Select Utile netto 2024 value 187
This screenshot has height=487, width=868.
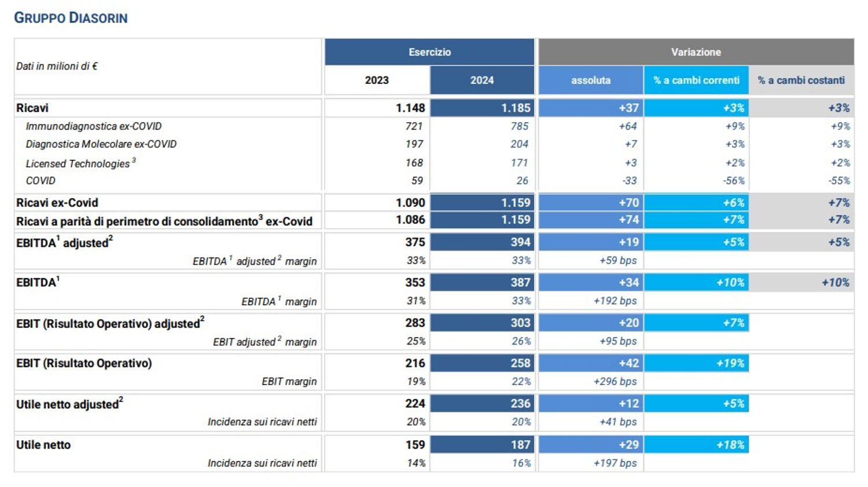click(x=520, y=445)
